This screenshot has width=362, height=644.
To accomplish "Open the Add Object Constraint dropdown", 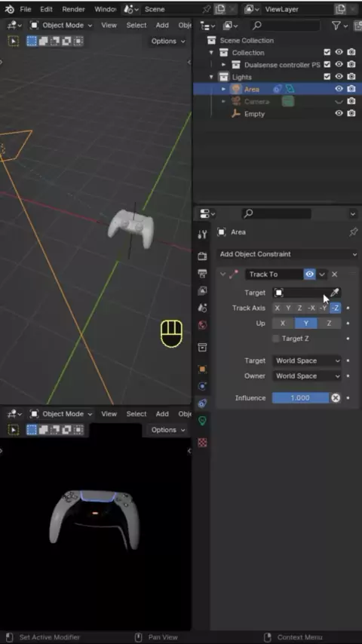I will point(288,254).
